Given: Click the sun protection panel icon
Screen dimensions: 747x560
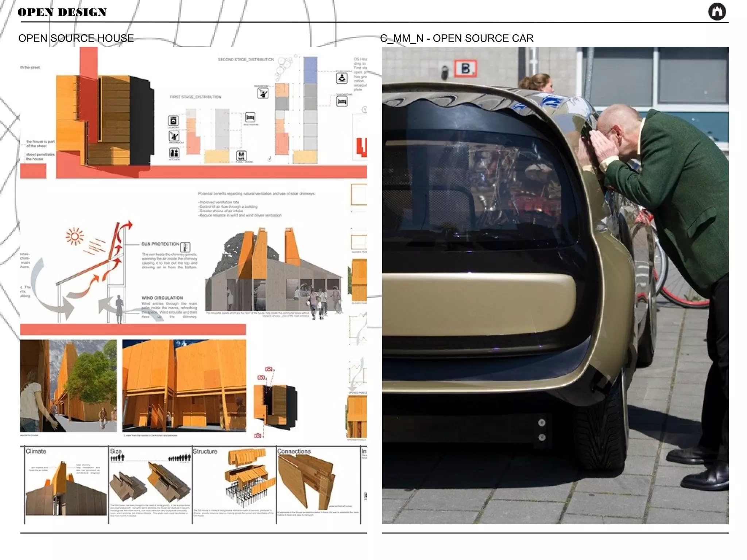Looking at the screenshot, I should [x=185, y=247].
